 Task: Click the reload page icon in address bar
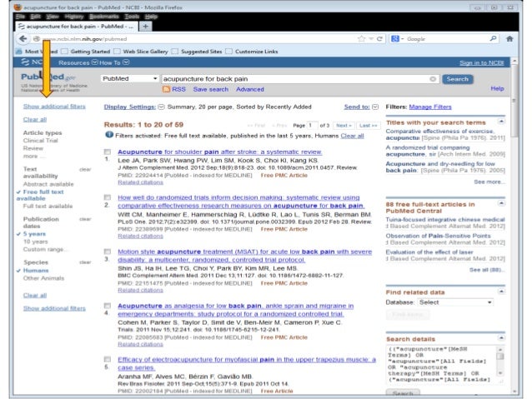(379, 39)
